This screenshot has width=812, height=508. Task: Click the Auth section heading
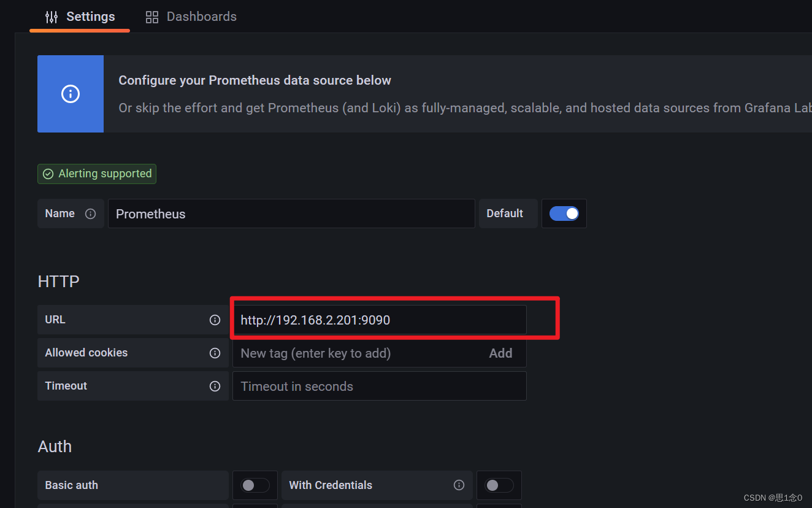pos(55,446)
